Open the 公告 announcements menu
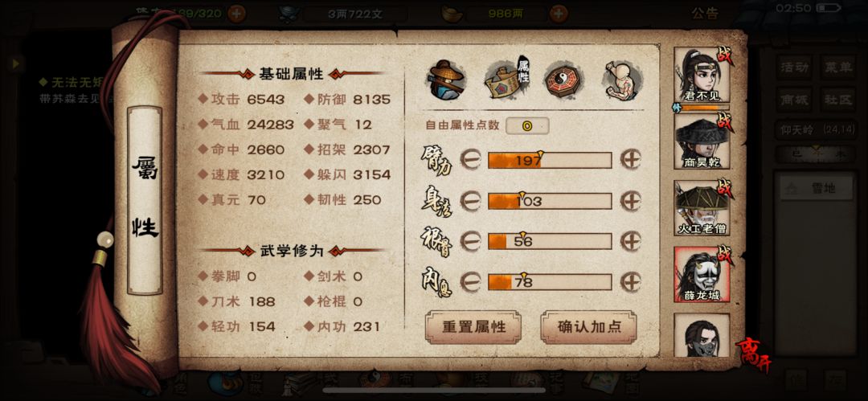Image resolution: width=868 pixels, height=401 pixels. point(706,14)
